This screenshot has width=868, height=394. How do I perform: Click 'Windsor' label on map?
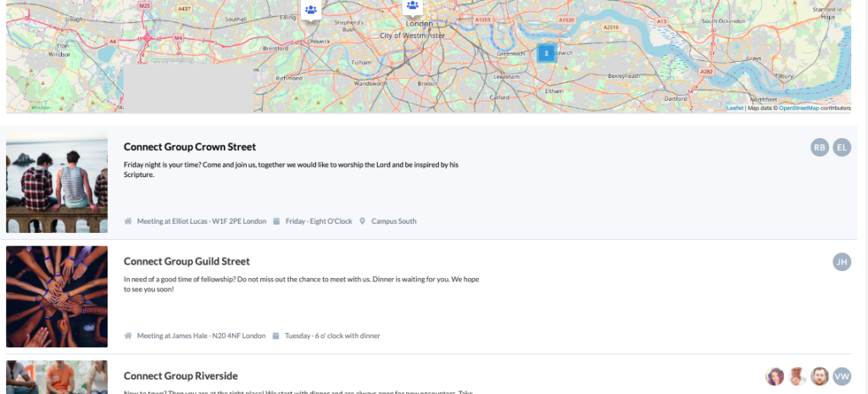click(59, 55)
